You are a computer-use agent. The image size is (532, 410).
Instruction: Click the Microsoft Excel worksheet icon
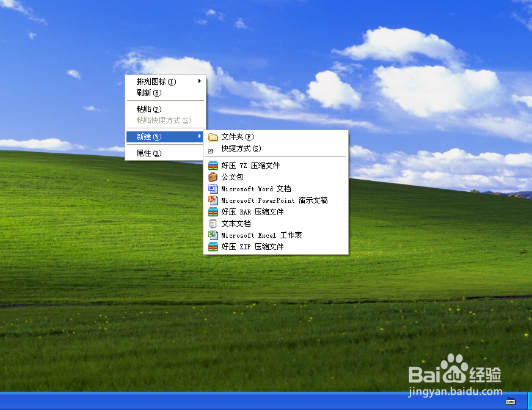pos(213,235)
